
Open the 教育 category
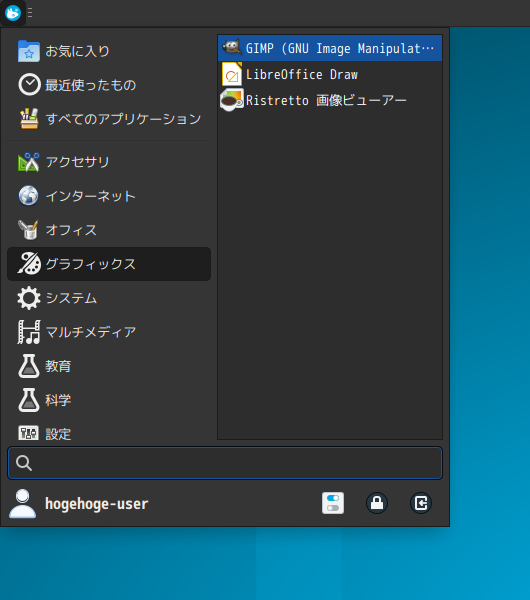pos(109,366)
